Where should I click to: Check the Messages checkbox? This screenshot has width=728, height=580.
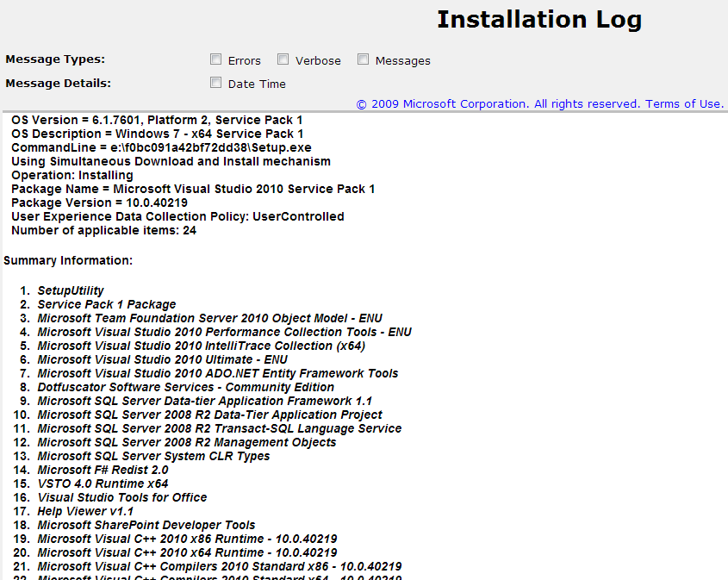(363, 59)
